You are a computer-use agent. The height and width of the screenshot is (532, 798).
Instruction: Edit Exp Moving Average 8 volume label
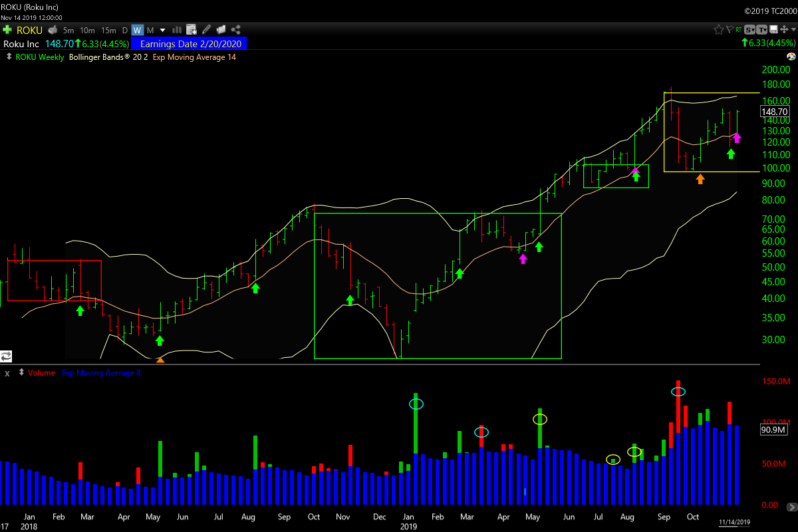[101, 373]
